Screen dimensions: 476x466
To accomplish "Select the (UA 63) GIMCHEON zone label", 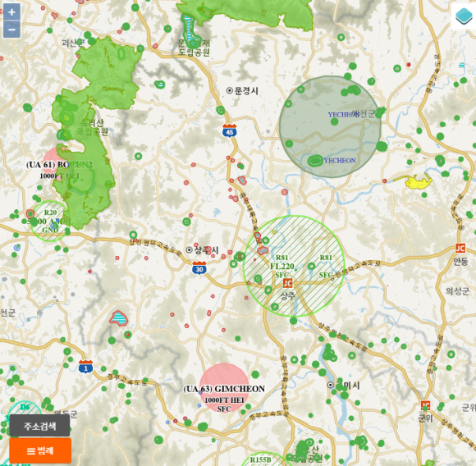I will coord(224,389).
